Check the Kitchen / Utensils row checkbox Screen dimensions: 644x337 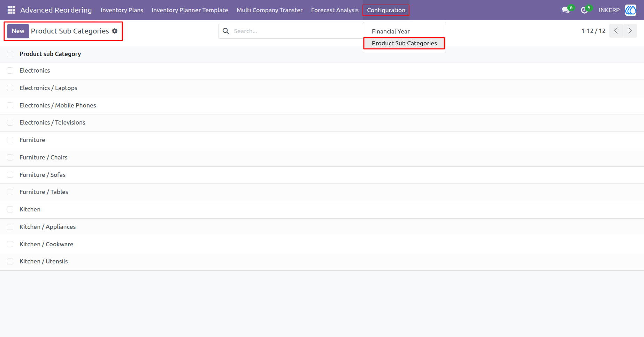pos(10,261)
